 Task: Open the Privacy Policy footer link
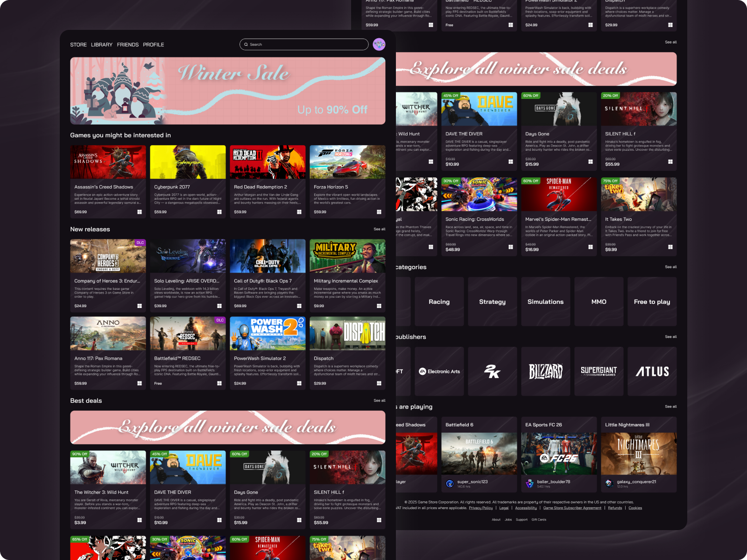[x=481, y=508]
